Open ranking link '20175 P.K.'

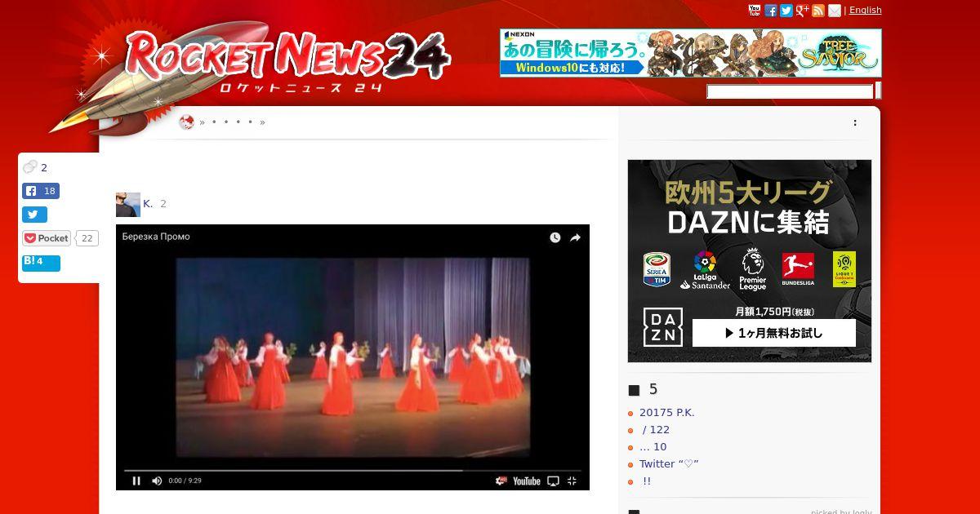[667, 413]
